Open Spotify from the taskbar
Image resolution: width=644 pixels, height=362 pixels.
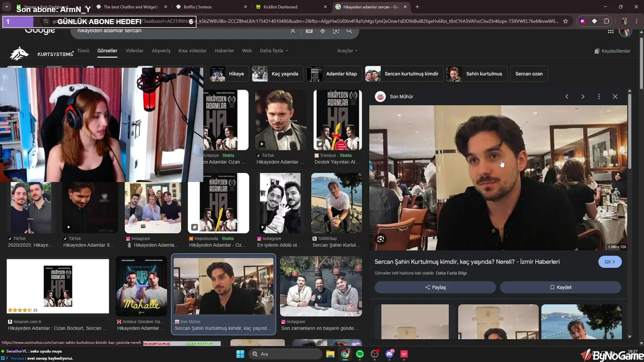360,354
